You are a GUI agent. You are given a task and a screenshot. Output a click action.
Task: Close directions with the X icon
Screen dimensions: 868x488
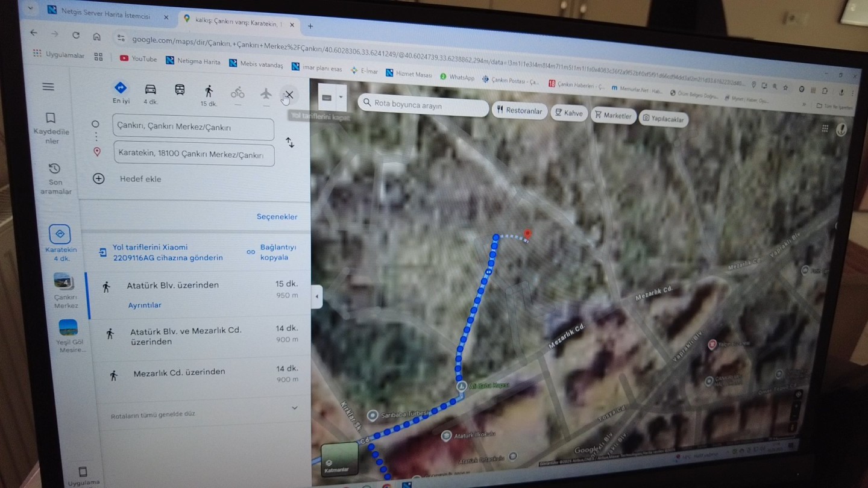coord(289,95)
